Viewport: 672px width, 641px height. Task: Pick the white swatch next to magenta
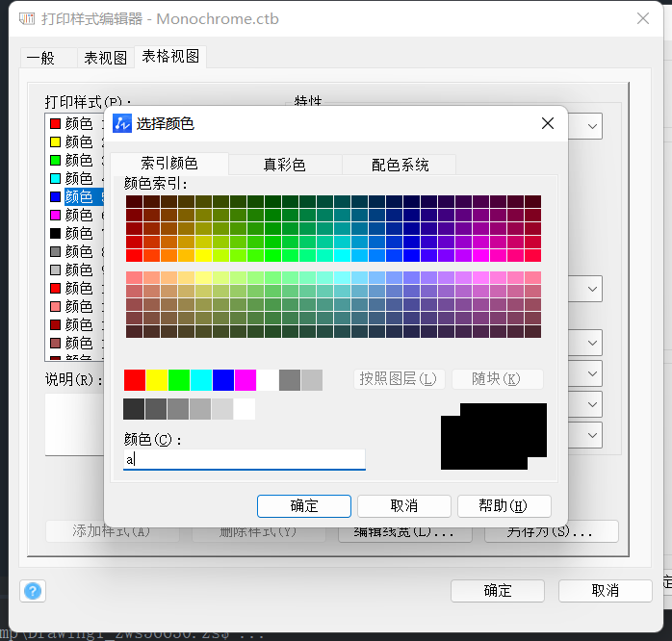point(268,380)
